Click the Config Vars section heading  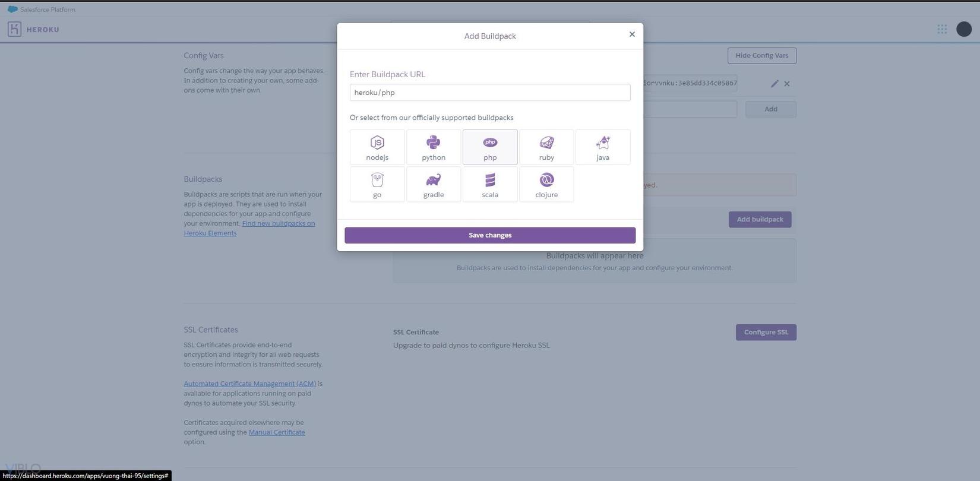coord(204,56)
